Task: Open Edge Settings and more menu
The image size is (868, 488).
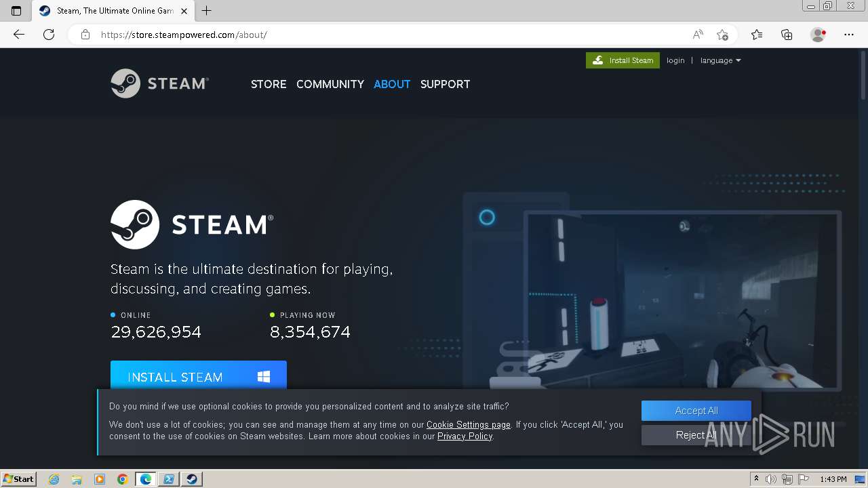Action: [849, 35]
